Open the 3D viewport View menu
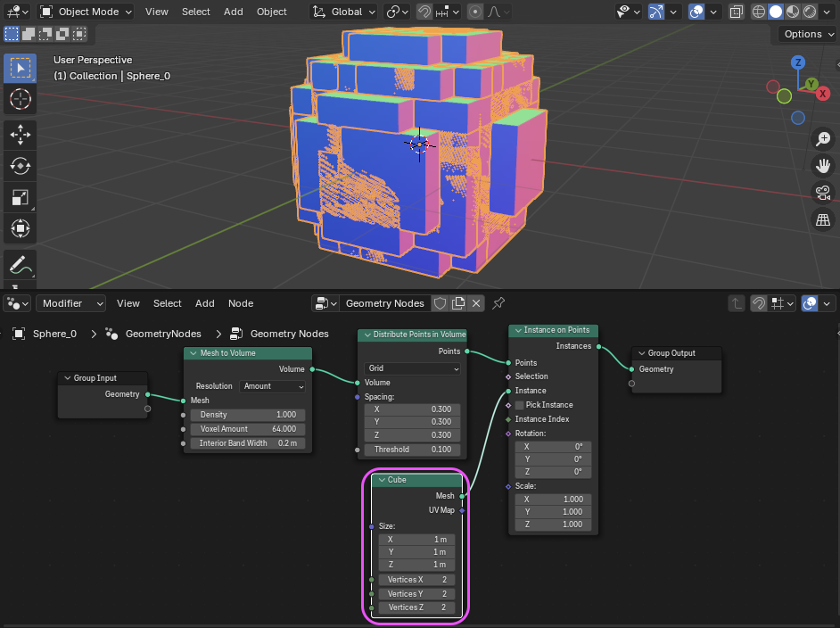Viewport: 840px width, 628px height. coord(156,12)
